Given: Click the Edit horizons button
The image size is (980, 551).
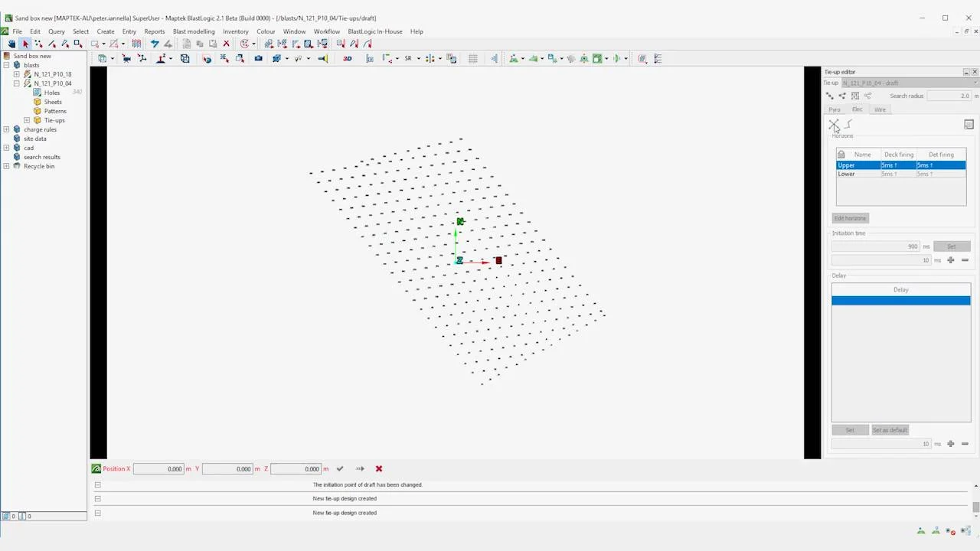Looking at the screenshot, I should point(850,218).
